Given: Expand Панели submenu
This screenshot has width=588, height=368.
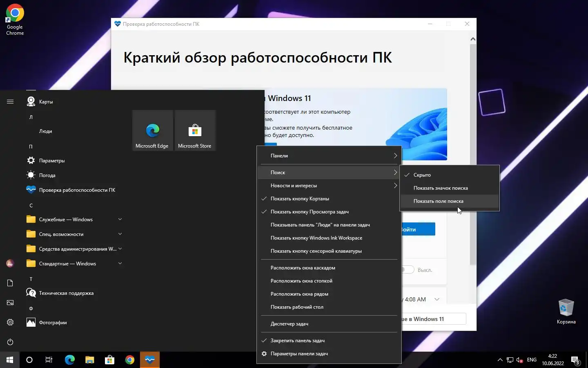Looking at the screenshot, I should (329, 156).
